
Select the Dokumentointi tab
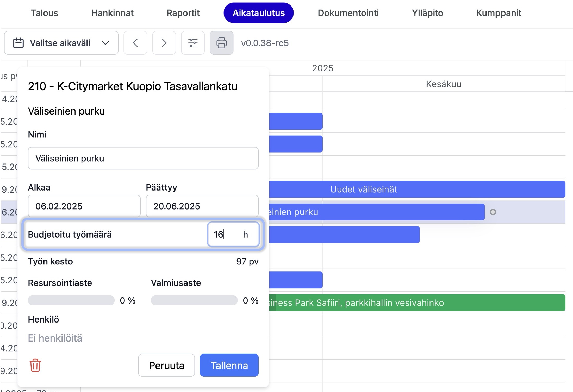tap(348, 13)
